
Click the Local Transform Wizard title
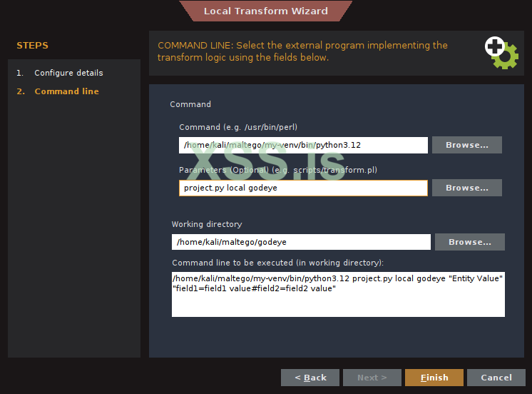(x=266, y=11)
